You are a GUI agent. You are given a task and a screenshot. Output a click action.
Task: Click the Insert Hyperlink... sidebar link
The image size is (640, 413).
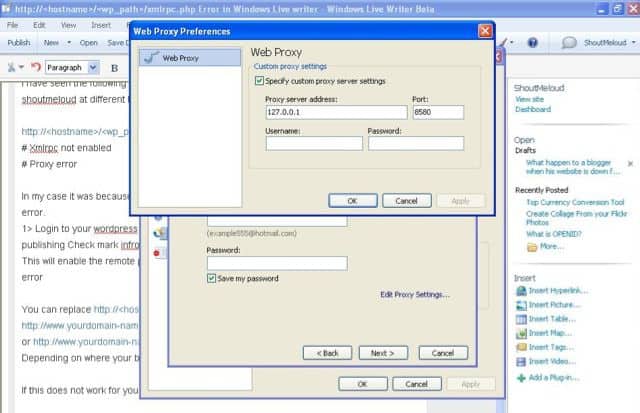point(558,291)
